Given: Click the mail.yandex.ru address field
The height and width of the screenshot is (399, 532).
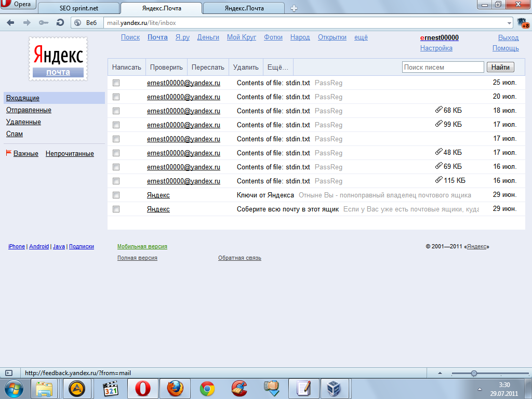Looking at the screenshot, I should pyautogui.click(x=304, y=23).
